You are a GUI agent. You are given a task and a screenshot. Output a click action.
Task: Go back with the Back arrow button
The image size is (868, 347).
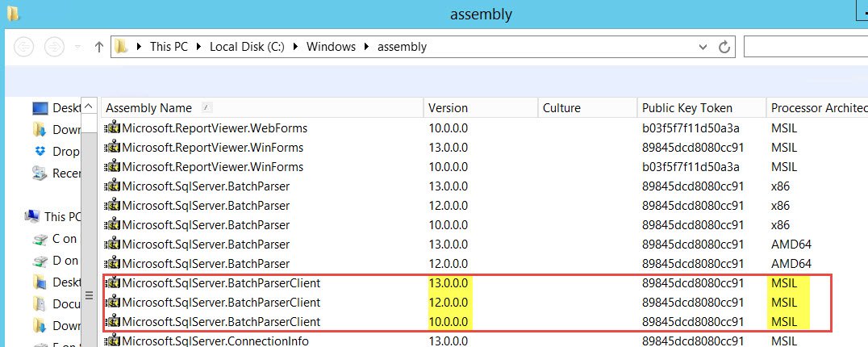pyautogui.click(x=23, y=47)
